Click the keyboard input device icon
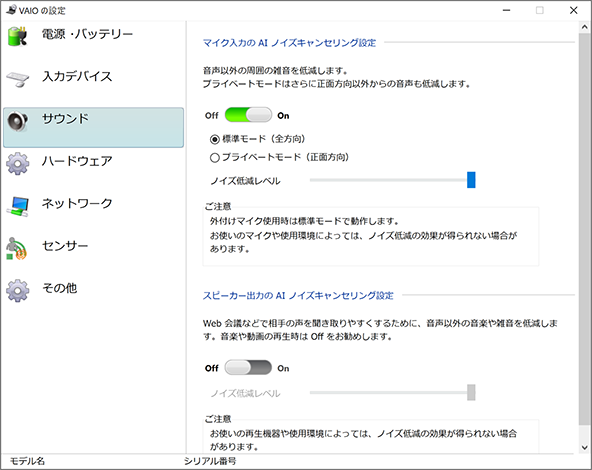The height and width of the screenshot is (470, 592). click(17, 79)
